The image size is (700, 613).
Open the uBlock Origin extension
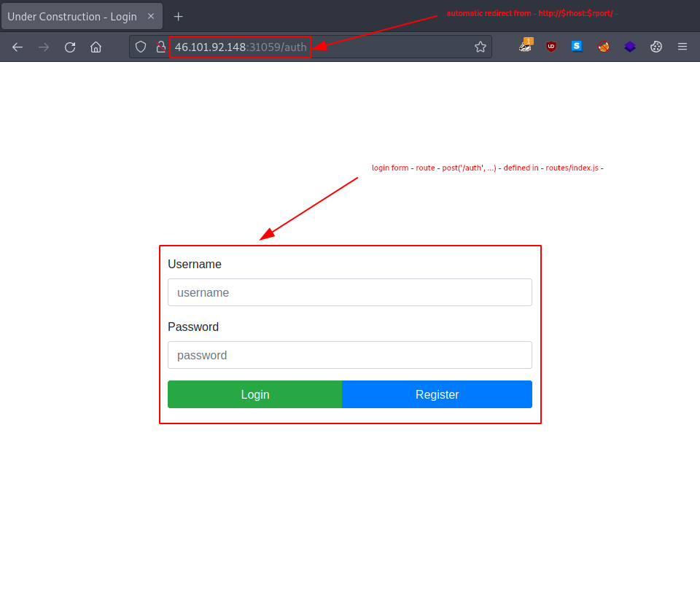(551, 47)
